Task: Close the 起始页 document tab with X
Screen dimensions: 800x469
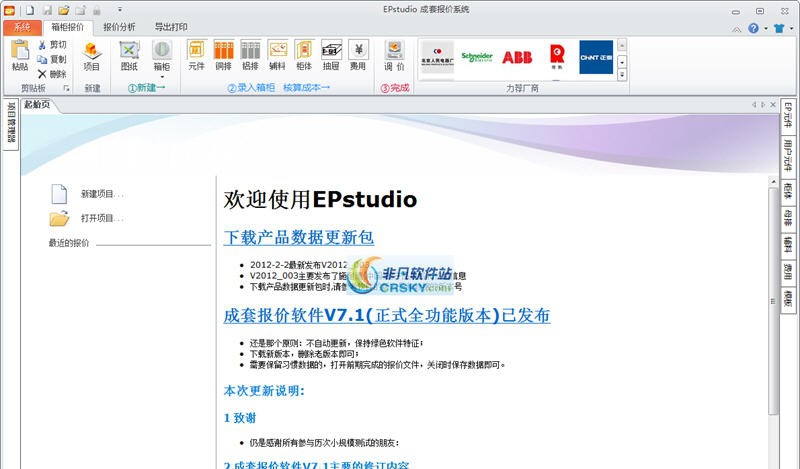Action: coord(773,105)
